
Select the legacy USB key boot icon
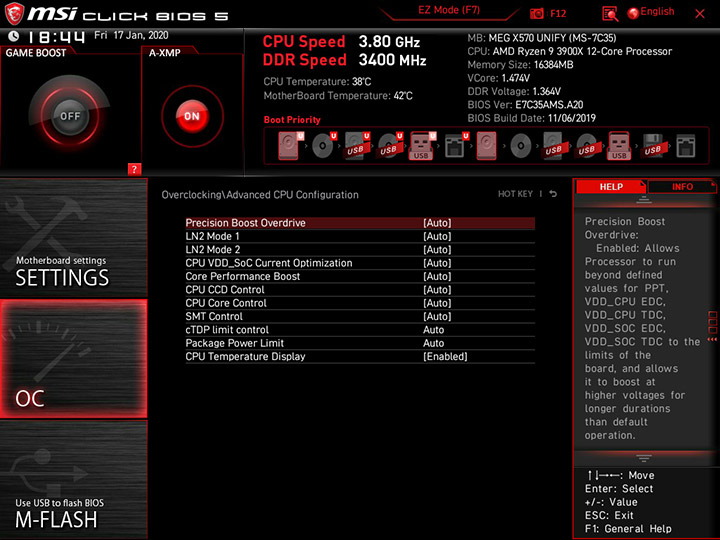(619, 146)
